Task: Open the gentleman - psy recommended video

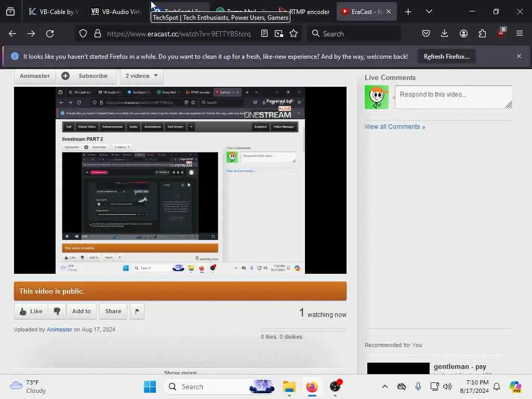Action: (460, 367)
